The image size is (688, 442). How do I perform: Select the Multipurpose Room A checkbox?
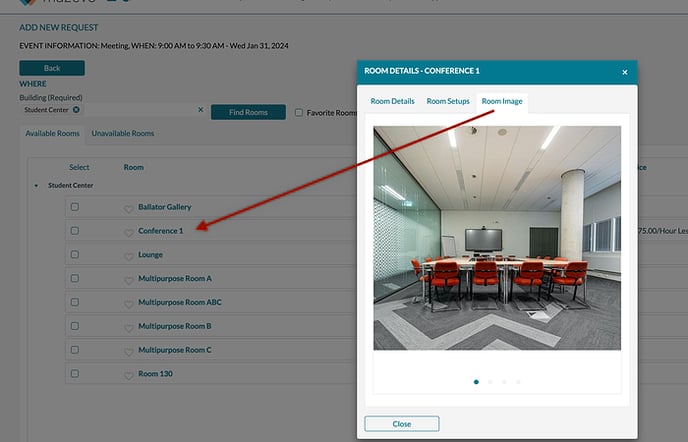(75, 278)
